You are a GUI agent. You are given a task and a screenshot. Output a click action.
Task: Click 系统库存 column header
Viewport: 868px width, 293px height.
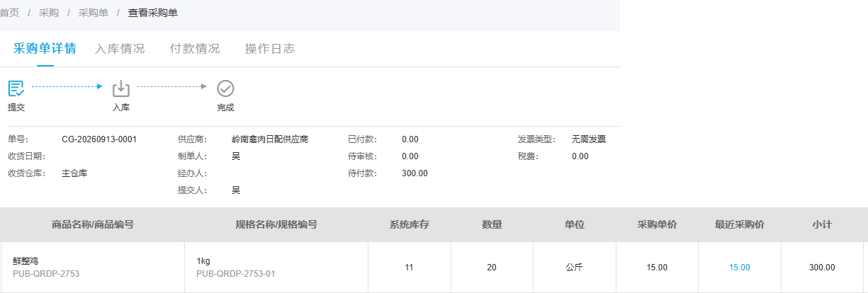pos(410,224)
